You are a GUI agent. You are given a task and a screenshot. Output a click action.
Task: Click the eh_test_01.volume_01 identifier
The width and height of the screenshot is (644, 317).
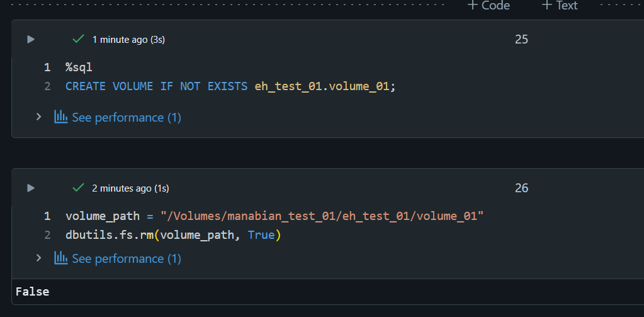tap(322, 86)
